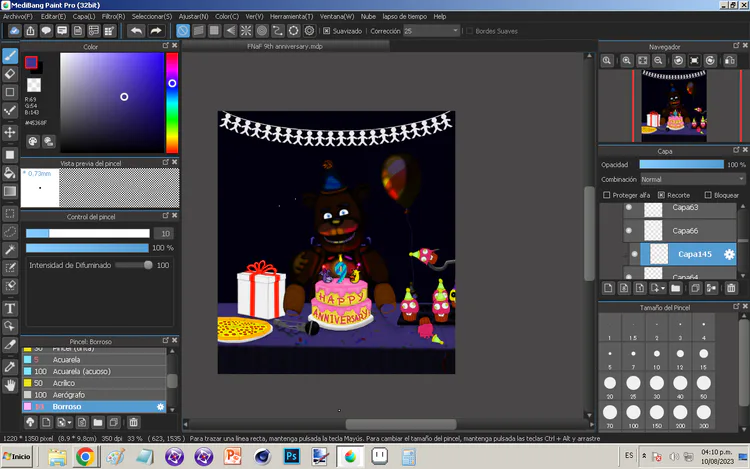The image size is (750, 469).
Task: Click the new layer icon in the Capa panel
Action: [x=608, y=288]
